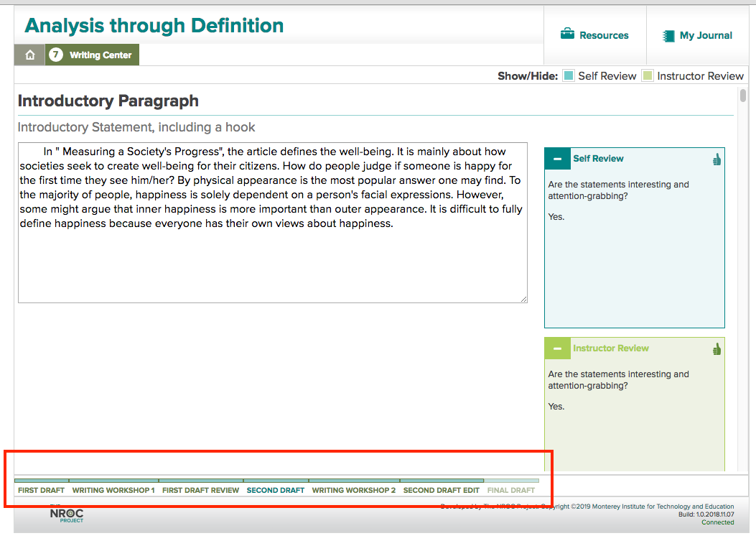Select the First Draft Review tab
Image resolution: width=756 pixels, height=541 pixels.
200,490
